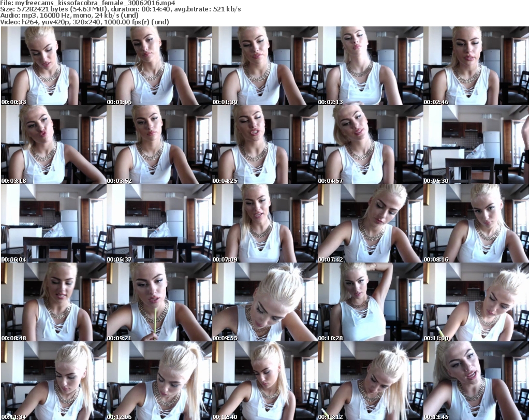View the thumbnail at 00:12:06

[159, 381]
